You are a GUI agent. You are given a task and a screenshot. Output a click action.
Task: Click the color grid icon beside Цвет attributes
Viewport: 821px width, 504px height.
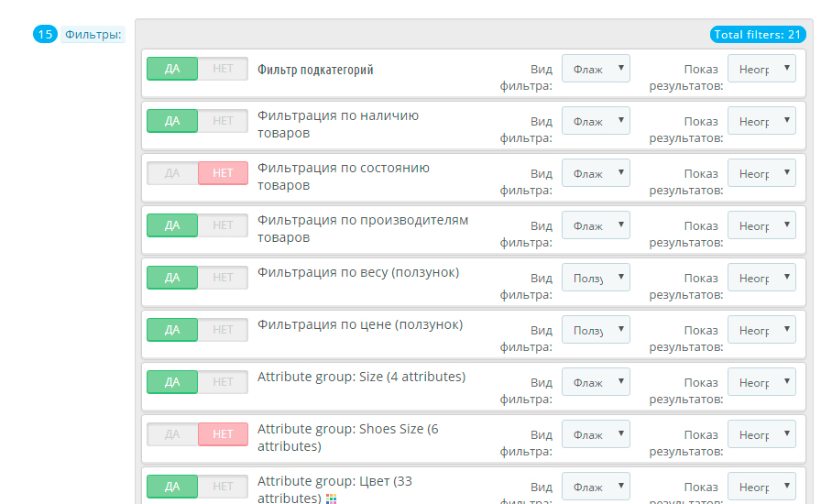332,499
